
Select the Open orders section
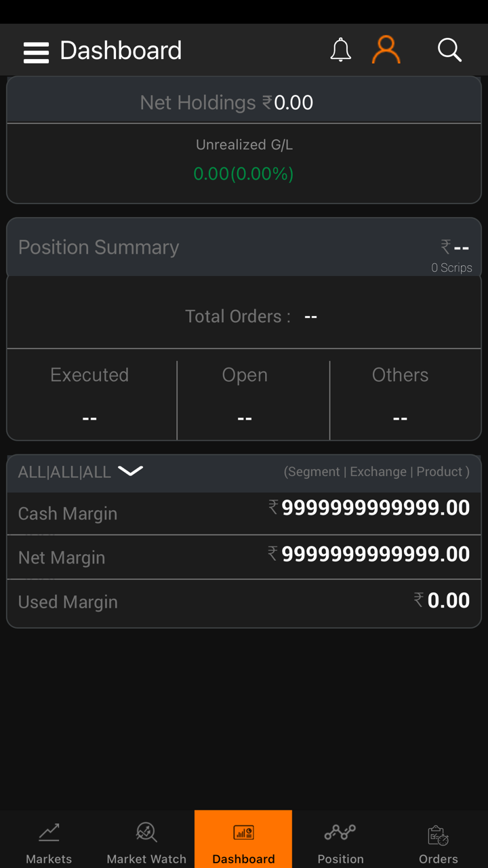pos(245,397)
